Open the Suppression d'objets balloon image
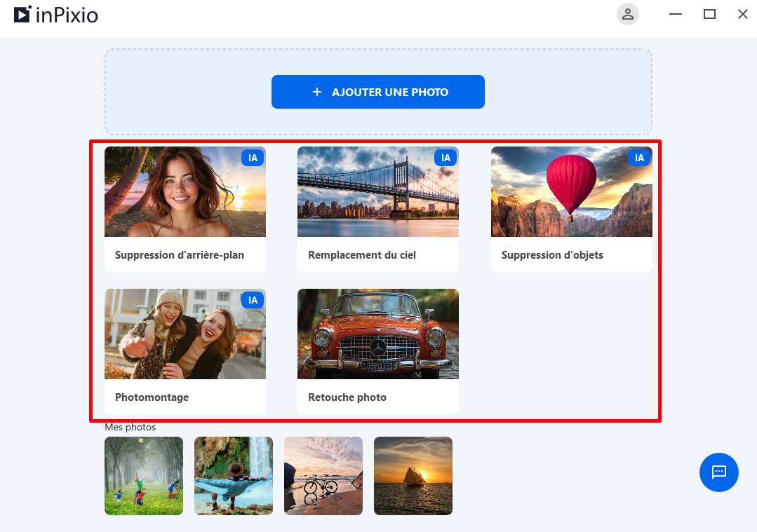Image resolution: width=757 pixels, height=532 pixels. (x=572, y=191)
